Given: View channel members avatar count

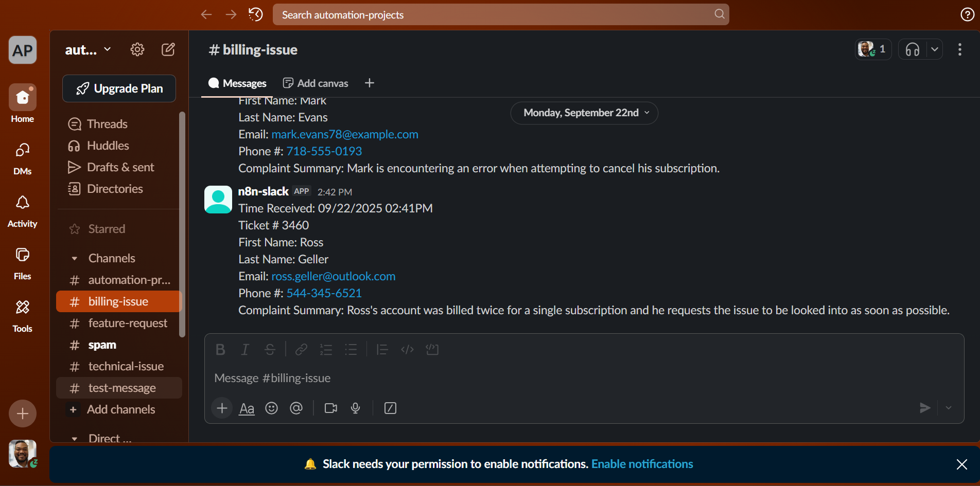Looking at the screenshot, I should 873,49.
